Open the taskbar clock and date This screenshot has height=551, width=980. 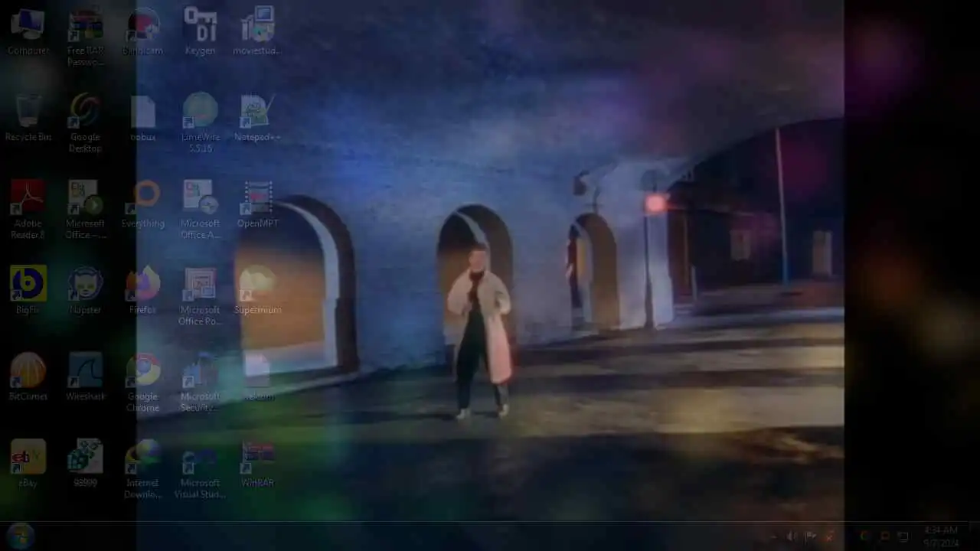pyautogui.click(x=941, y=536)
